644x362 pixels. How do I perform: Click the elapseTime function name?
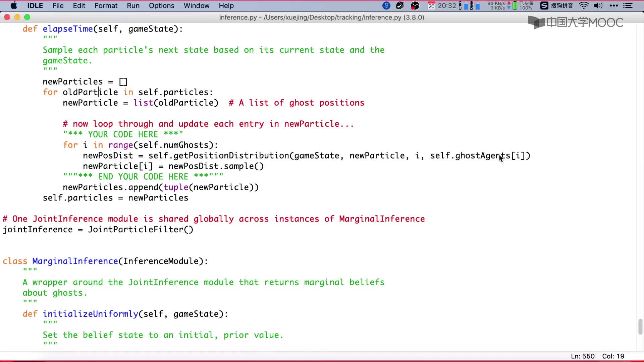click(x=68, y=29)
